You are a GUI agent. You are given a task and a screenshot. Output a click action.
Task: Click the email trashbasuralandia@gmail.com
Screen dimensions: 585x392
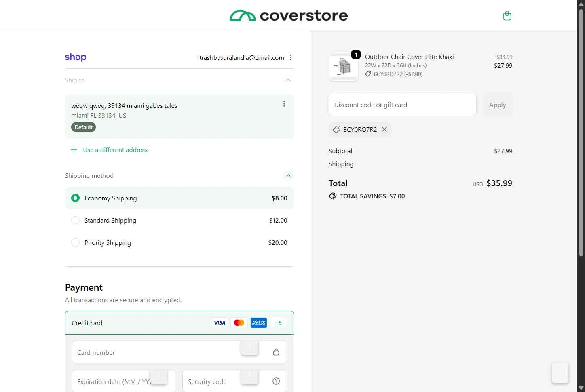click(x=242, y=57)
